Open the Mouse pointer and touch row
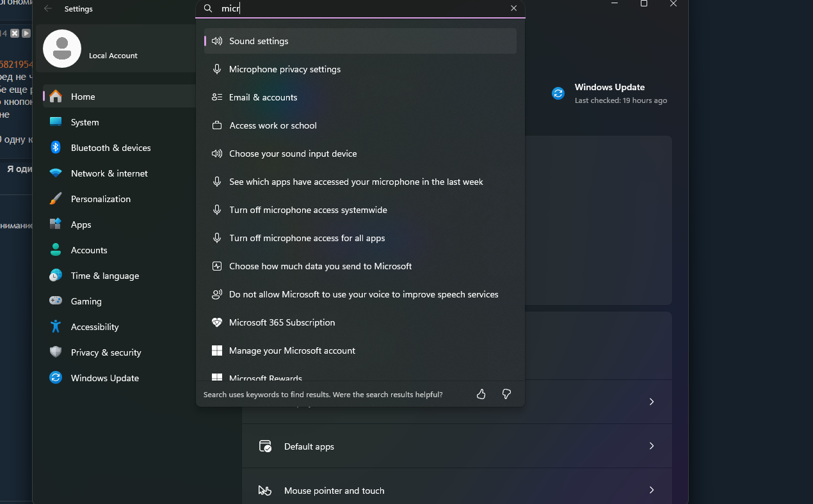The image size is (813, 504). click(x=457, y=490)
